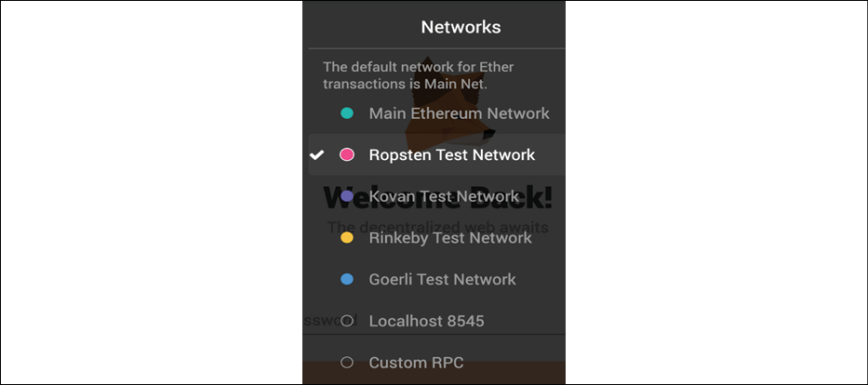Click the Networks dropdown title
This screenshot has width=868, height=385.
461,27
